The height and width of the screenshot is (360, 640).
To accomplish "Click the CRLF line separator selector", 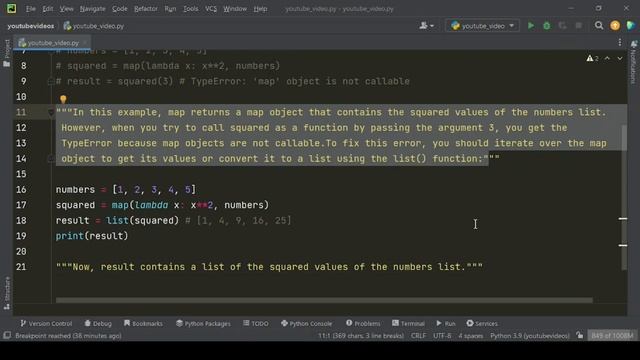I will (x=418, y=336).
